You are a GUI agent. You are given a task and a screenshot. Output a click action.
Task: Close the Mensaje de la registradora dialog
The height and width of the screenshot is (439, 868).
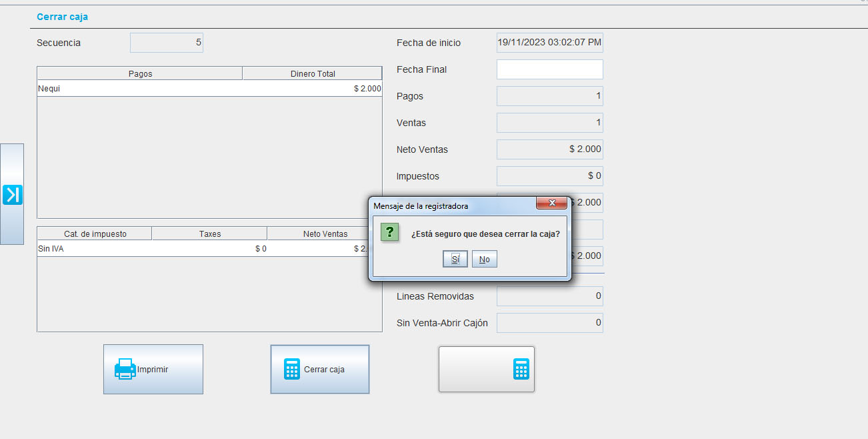tap(551, 203)
